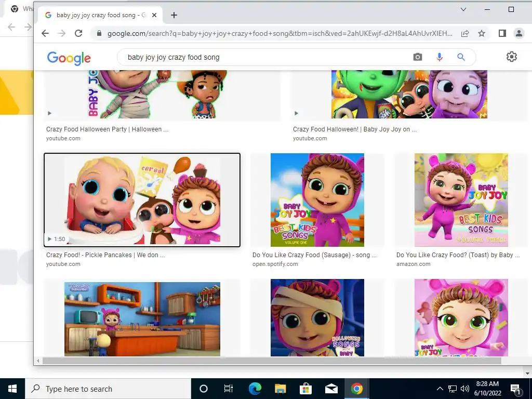Open the Mail app from taskbar

331,389
